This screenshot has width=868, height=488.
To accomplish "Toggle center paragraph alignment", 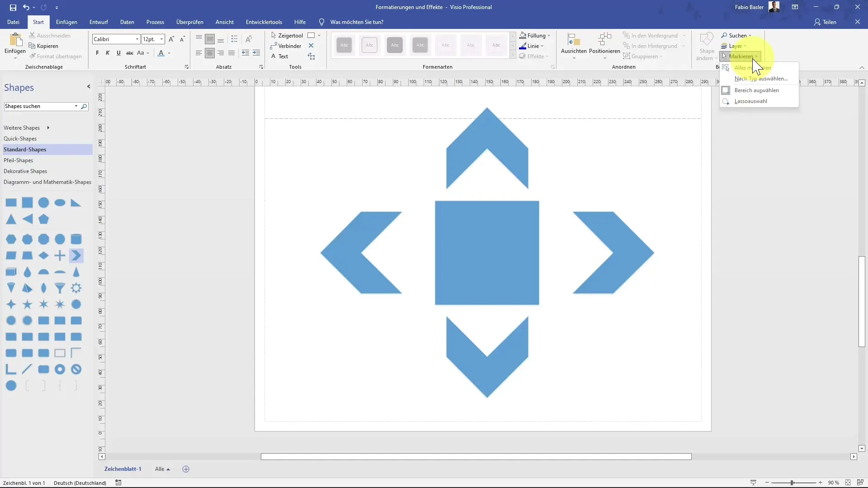I will 210,53.
